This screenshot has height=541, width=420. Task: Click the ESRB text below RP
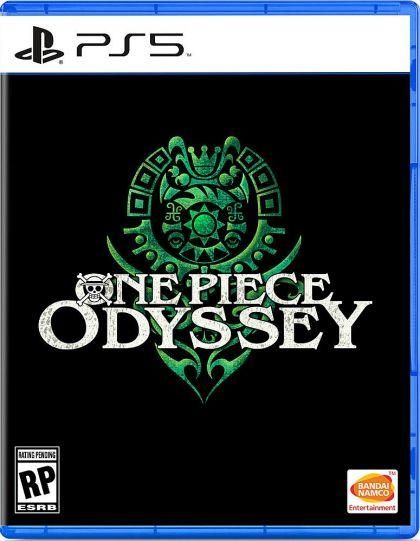(x=37, y=507)
